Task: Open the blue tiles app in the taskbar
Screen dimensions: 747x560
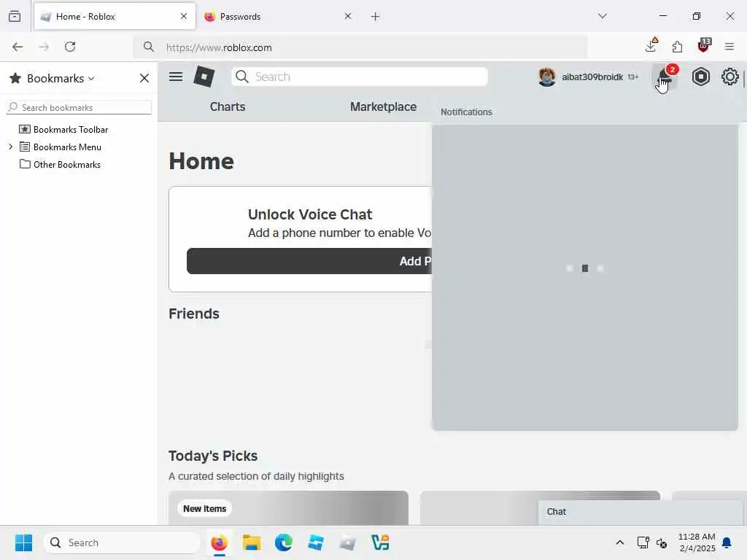Action: (x=316, y=542)
